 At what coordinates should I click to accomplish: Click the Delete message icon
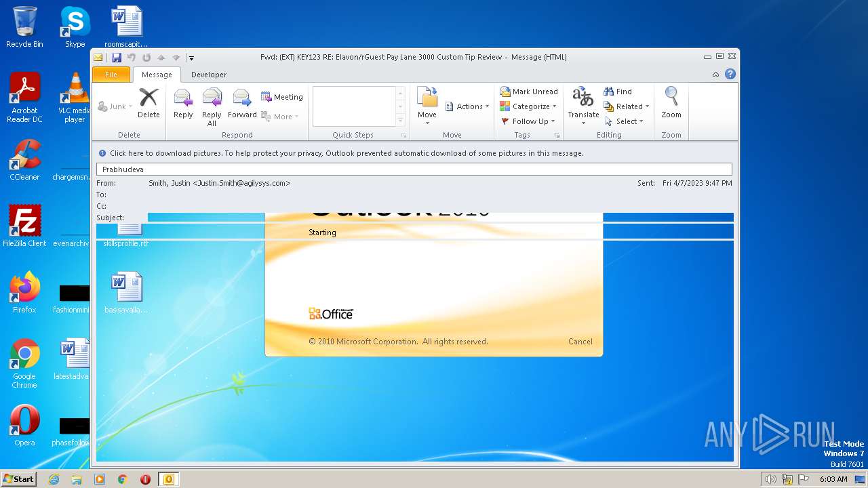[149, 104]
